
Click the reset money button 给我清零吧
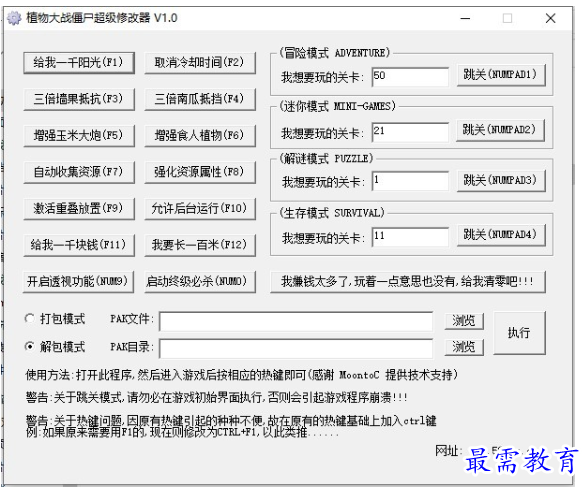click(408, 282)
